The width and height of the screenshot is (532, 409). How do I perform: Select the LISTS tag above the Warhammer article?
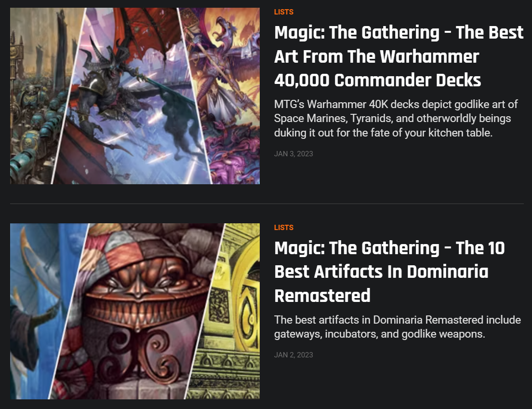point(284,12)
